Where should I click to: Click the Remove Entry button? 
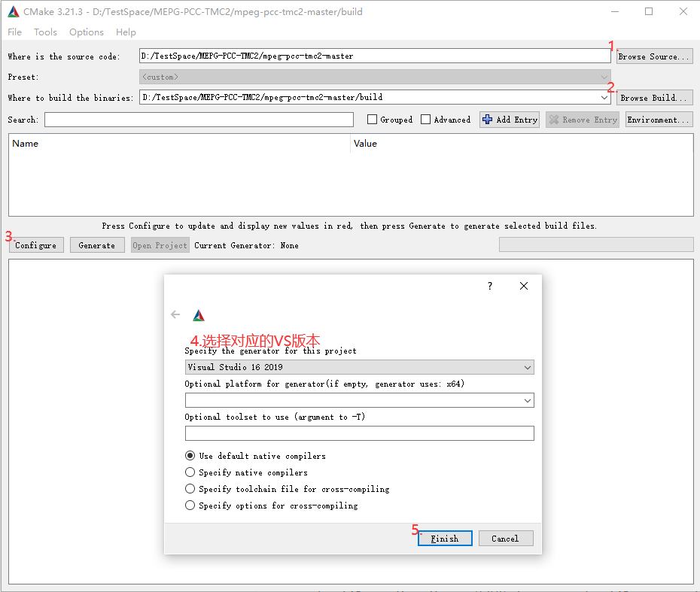tap(582, 120)
